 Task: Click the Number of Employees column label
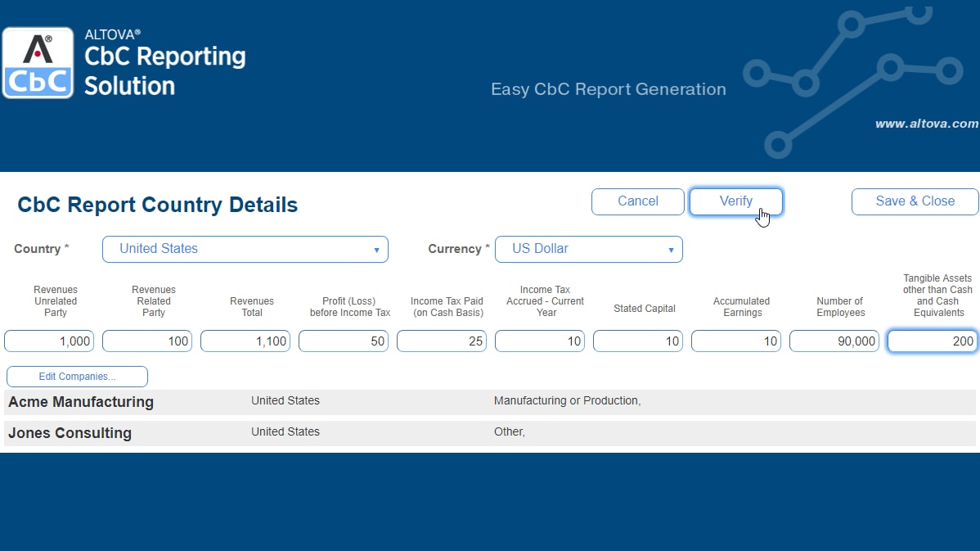[x=840, y=307]
